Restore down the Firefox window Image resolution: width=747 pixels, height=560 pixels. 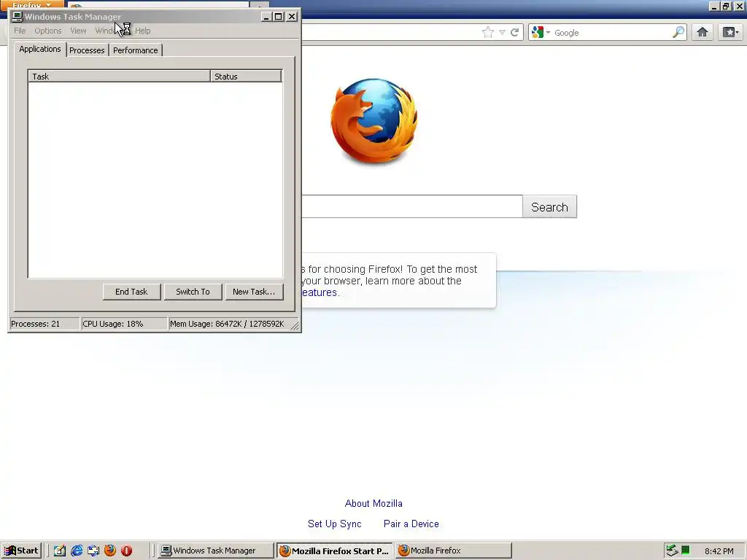[x=726, y=6]
